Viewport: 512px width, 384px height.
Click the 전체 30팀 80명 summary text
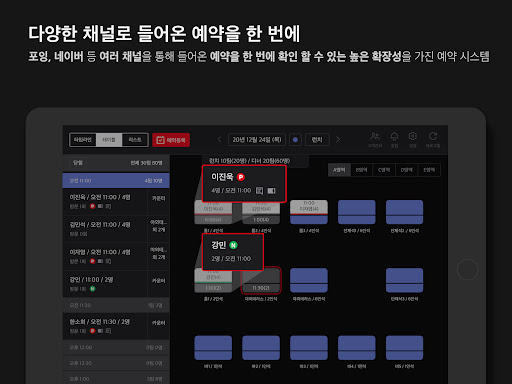[146, 163]
